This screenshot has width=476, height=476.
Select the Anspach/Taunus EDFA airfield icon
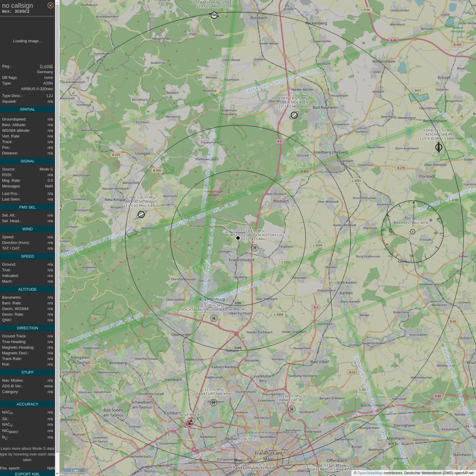(141, 215)
